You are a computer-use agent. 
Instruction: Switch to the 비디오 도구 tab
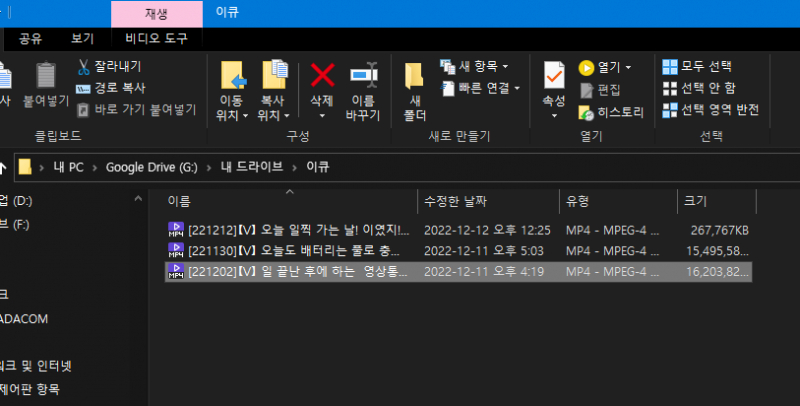pyautogui.click(x=156, y=38)
